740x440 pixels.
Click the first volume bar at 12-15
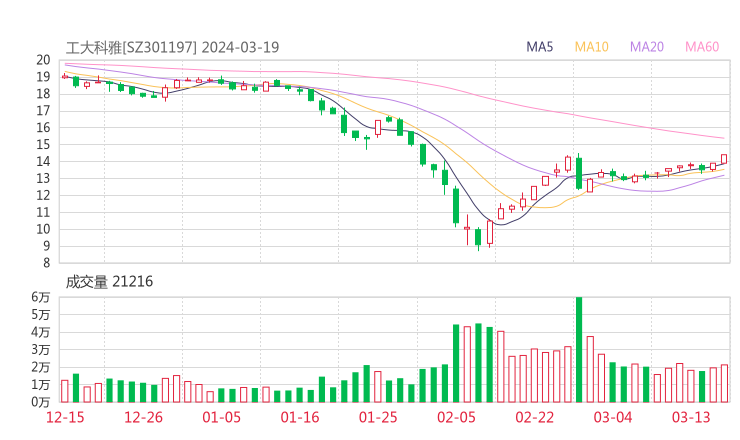point(65,391)
